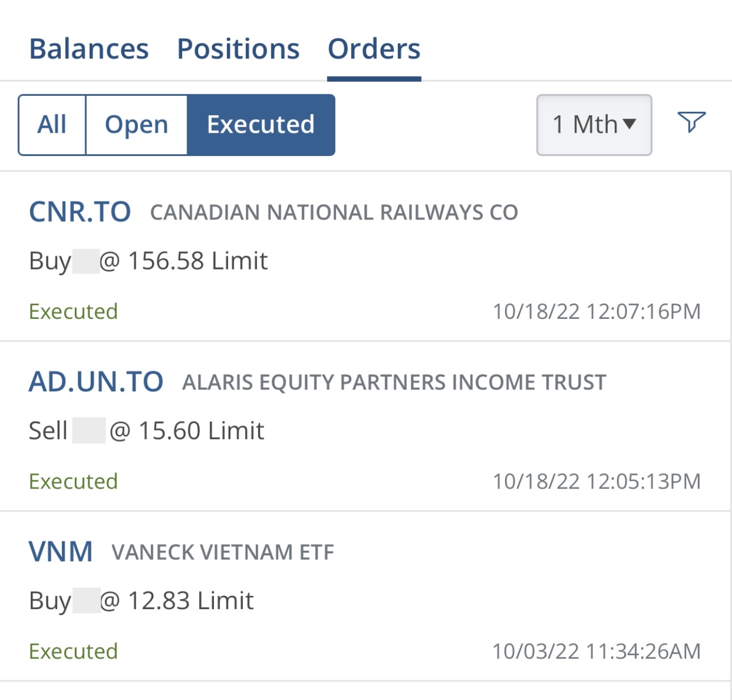Switch to the Orders tab
The image size is (732, 700).
[374, 49]
